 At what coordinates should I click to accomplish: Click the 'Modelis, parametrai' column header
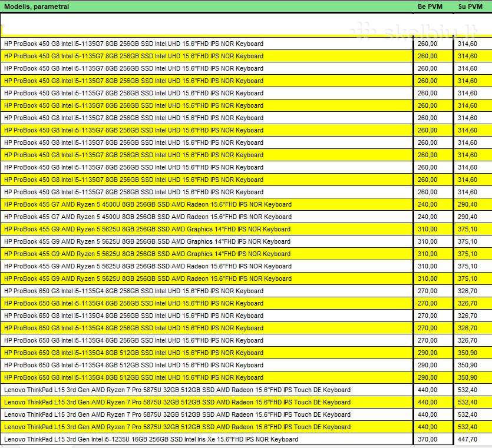[x=37, y=6]
